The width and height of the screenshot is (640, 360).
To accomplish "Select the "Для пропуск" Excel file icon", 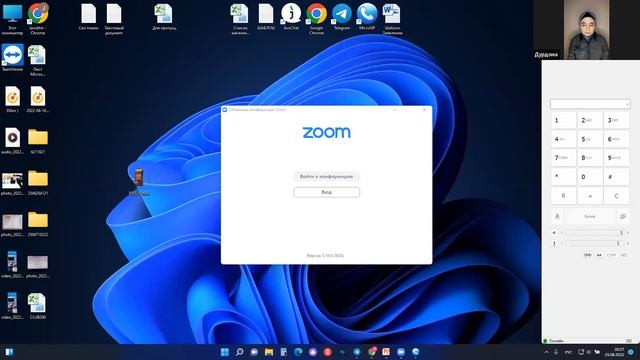I will click(x=164, y=17).
